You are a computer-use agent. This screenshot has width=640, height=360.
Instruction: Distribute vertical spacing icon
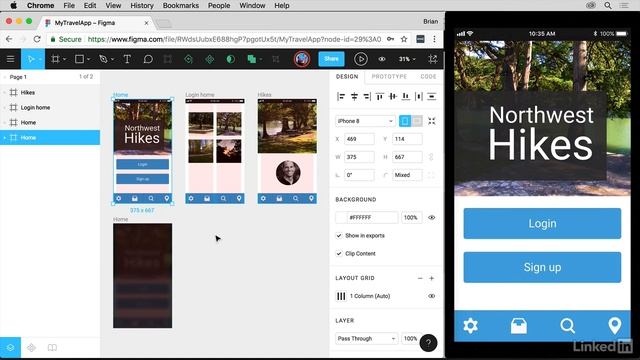pyautogui.click(x=431, y=96)
